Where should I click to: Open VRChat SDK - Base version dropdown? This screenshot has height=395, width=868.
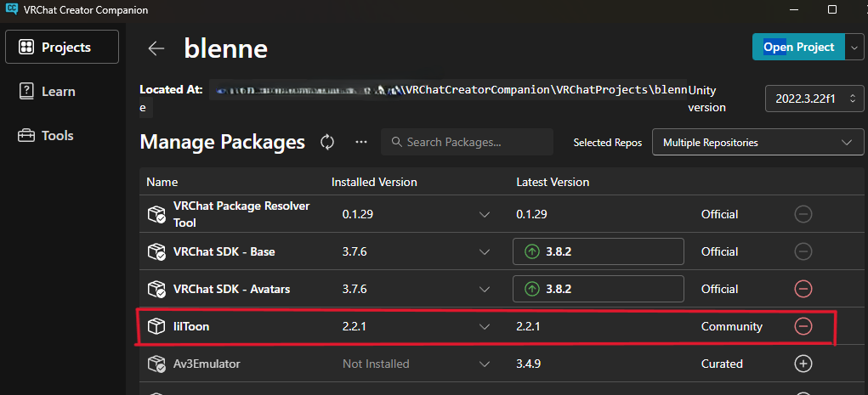485,251
